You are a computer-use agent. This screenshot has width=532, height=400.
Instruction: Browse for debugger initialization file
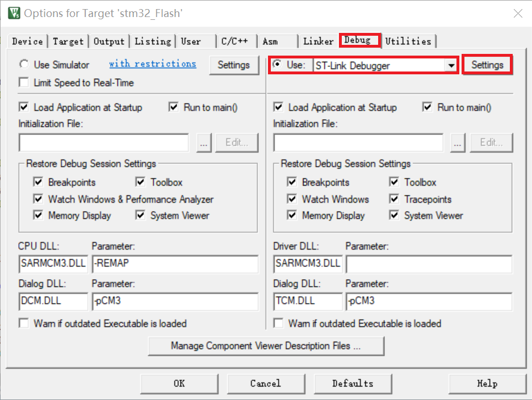[x=458, y=143]
